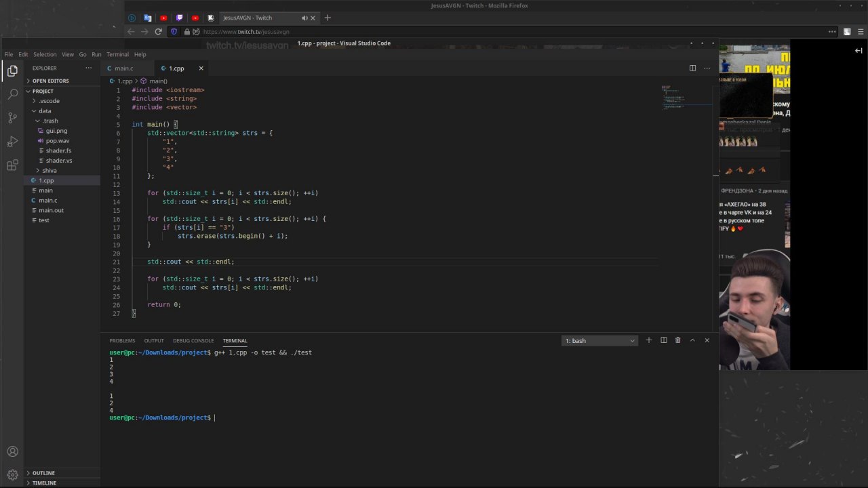Screen dimensions: 868x488
Task: Select the TERMINAL panel tab
Action: coord(235,340)
